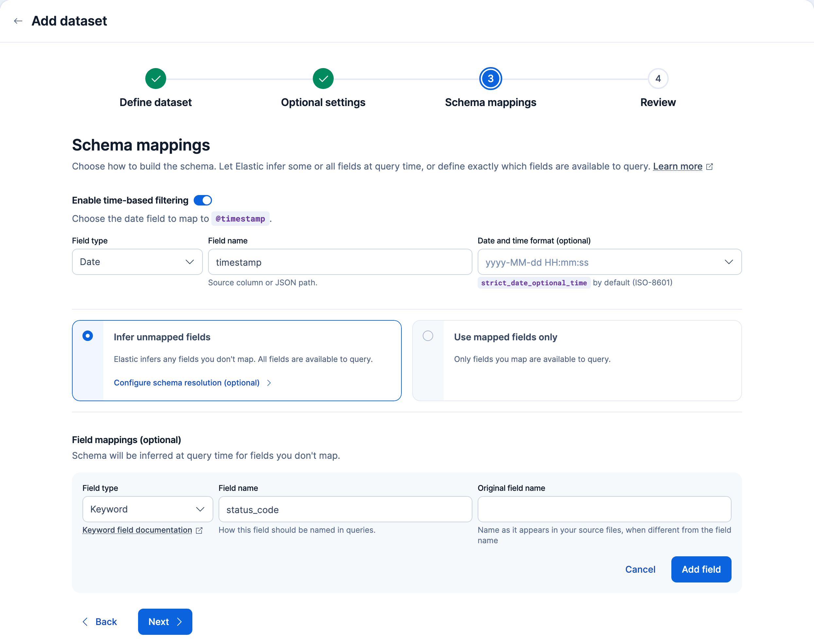The height and width of the screenshot is (644, 814).
Task: Open the Date field type dropdown
Action: coord(137,262)
